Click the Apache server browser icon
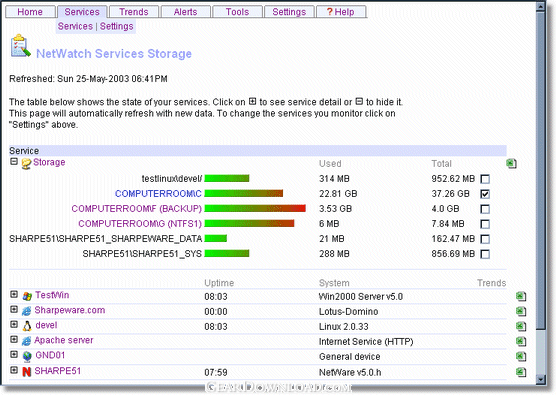 coord(27,341)
